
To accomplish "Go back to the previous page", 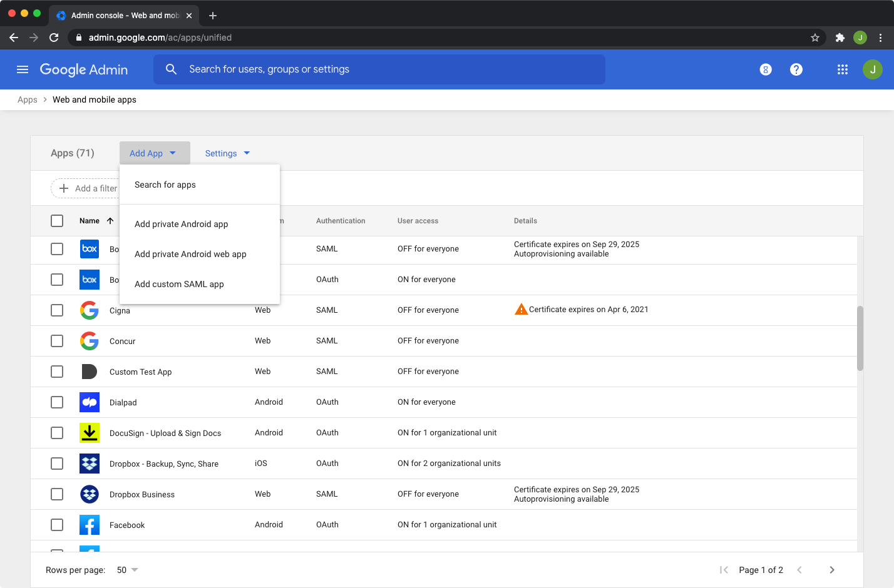I will click(x=14, y=38).
